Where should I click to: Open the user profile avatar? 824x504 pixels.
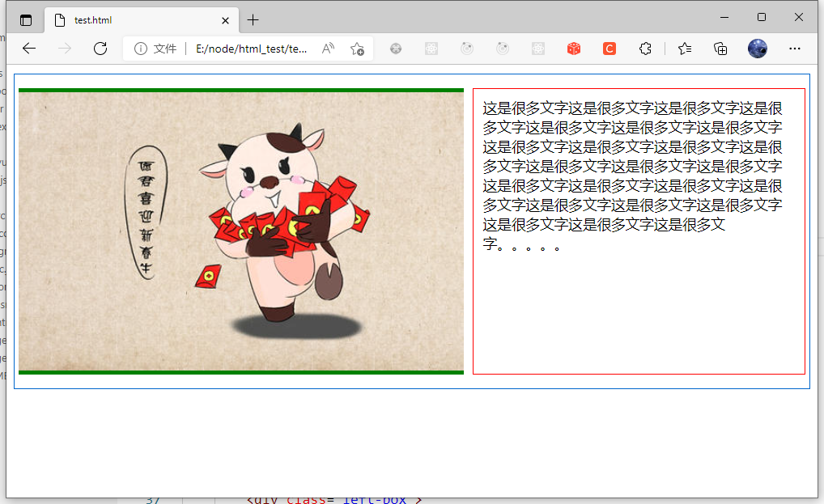tap(758, 49)
